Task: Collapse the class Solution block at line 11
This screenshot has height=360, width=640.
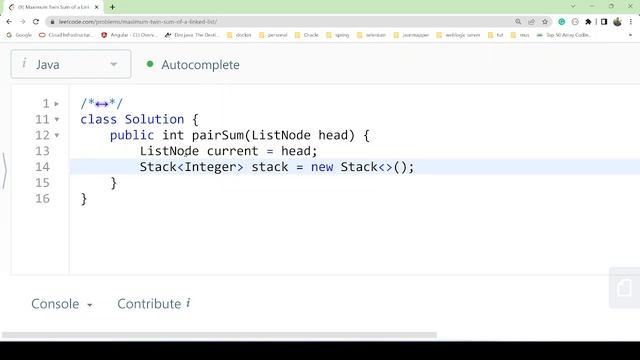Action: pos(57,120)
